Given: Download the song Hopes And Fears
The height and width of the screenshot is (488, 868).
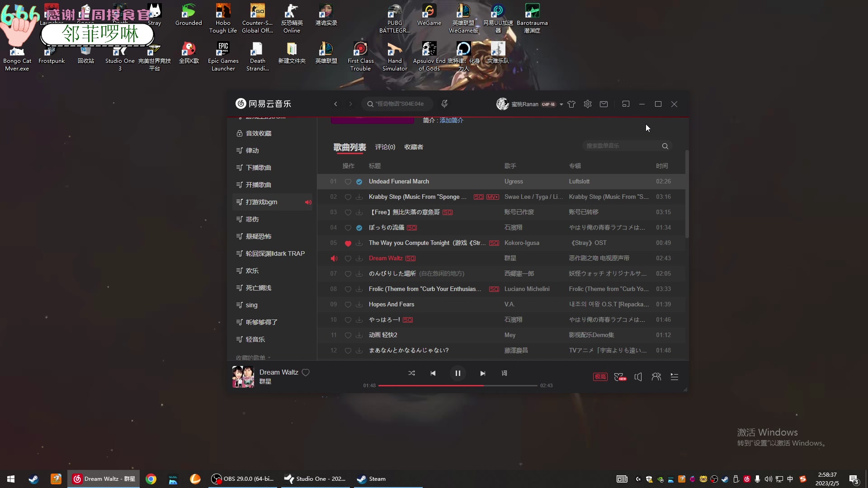Looking at the screenshot, I should 359,305.
